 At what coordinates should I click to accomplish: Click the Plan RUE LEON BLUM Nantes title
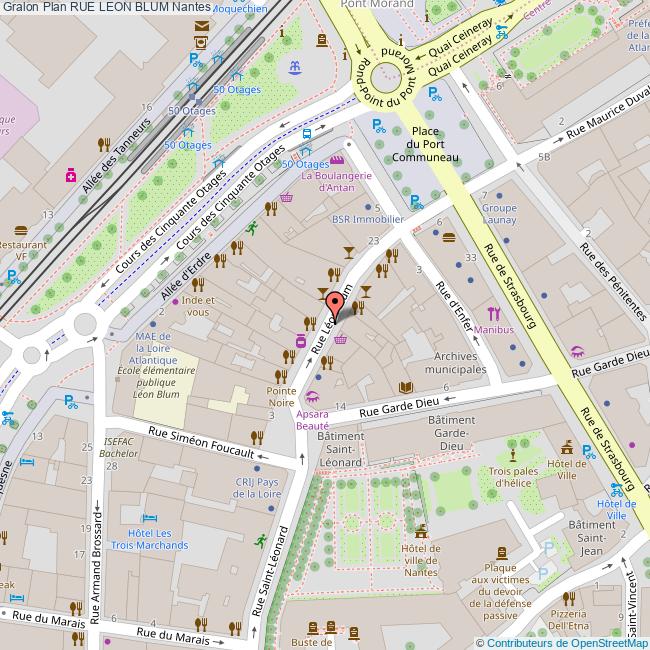click(119, 7)
